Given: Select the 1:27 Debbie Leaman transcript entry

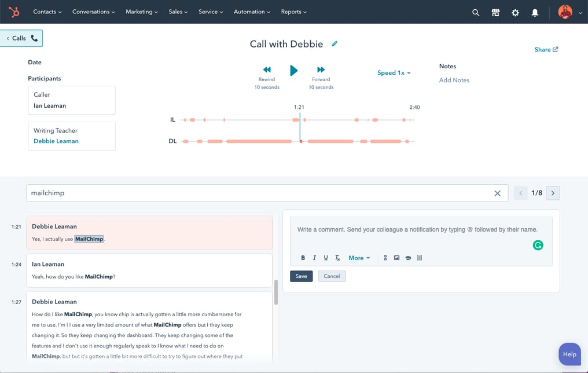Looking at the screenshot, I should (149, 327).
